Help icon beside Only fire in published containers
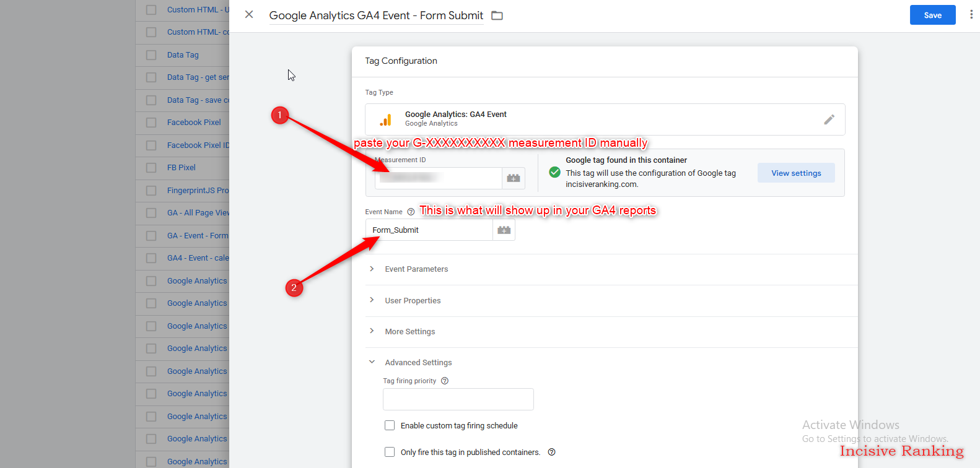 (551, 452)
